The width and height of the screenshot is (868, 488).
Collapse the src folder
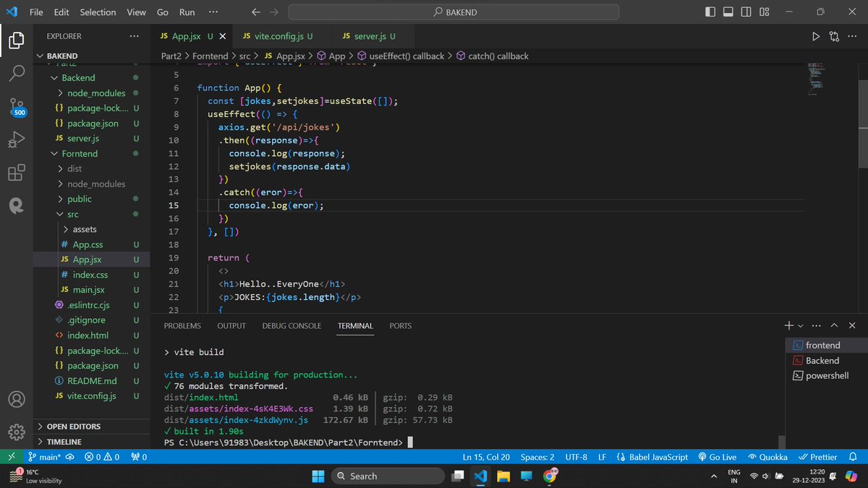click(x=91, y=214)
